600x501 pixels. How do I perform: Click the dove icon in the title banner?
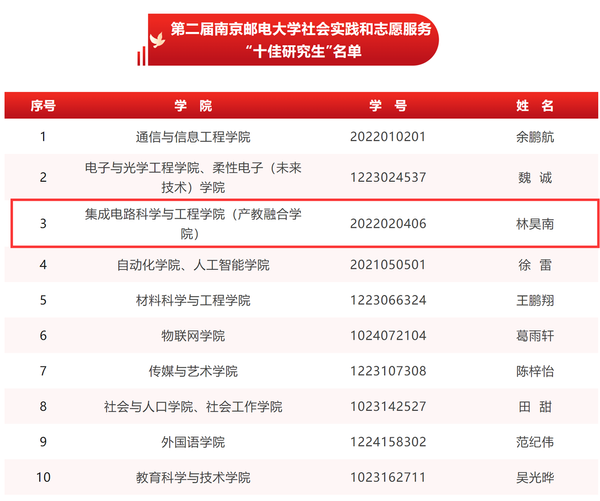coord(156,40)
